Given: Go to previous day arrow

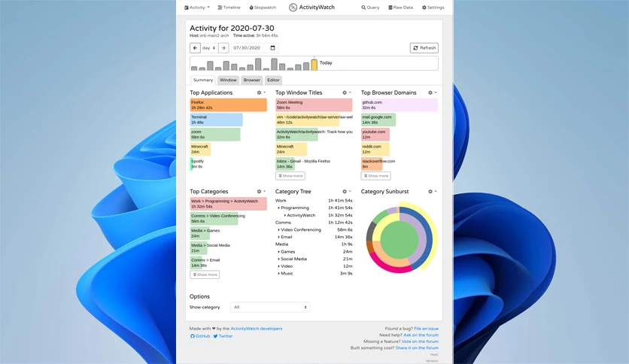Looking at the screenshot, I should pyautogui.click(x=195, y=47).
